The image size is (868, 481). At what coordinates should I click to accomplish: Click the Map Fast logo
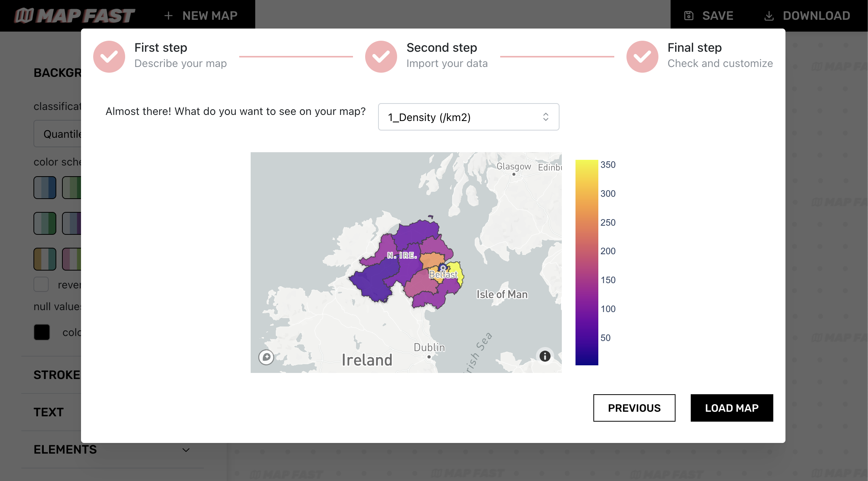[75, 16]
